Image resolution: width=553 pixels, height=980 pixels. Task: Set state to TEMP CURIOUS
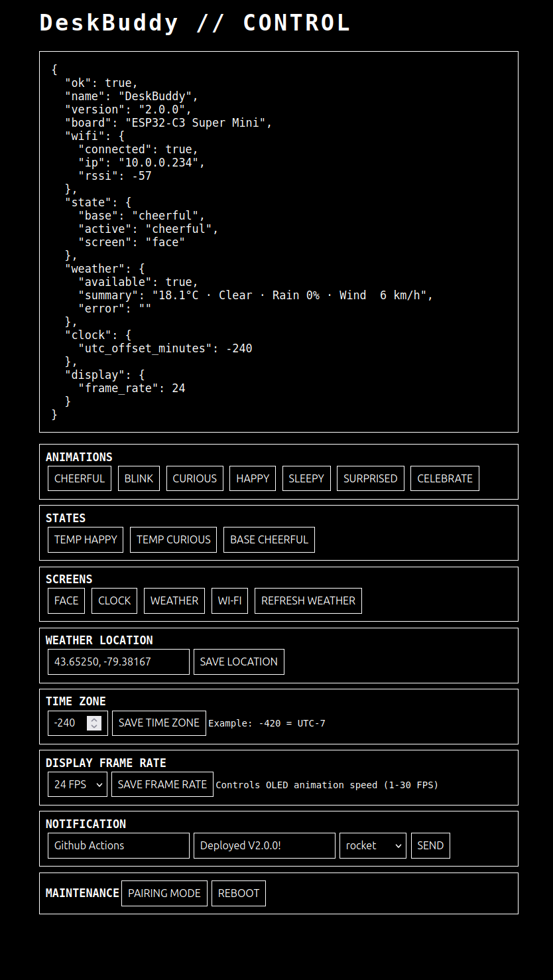point(174,539)
